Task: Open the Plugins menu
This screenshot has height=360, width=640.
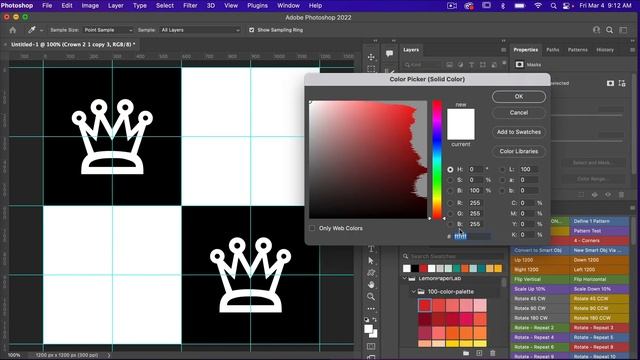Action: (258, 6)
